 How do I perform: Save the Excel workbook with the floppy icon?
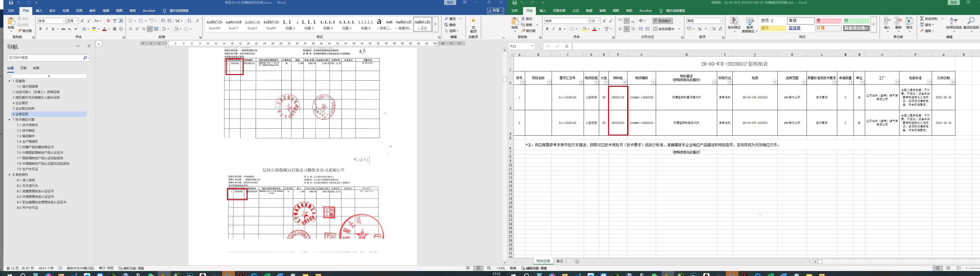click(x=514, y=3)
